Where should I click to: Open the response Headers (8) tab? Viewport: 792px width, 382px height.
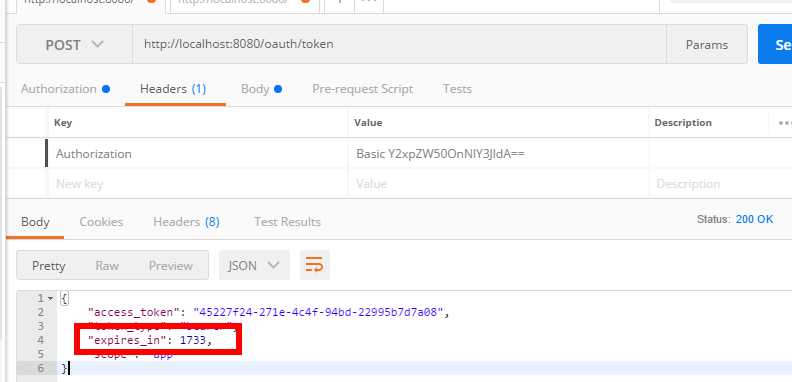point(186,222)
